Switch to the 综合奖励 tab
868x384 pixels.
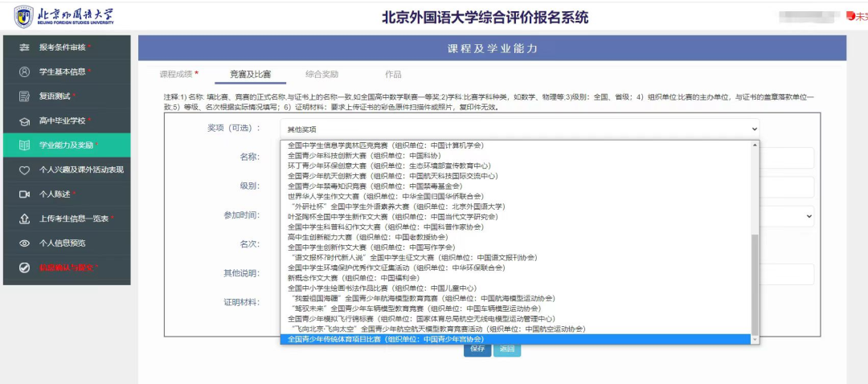pyautogui.click(x=321, y=74)
